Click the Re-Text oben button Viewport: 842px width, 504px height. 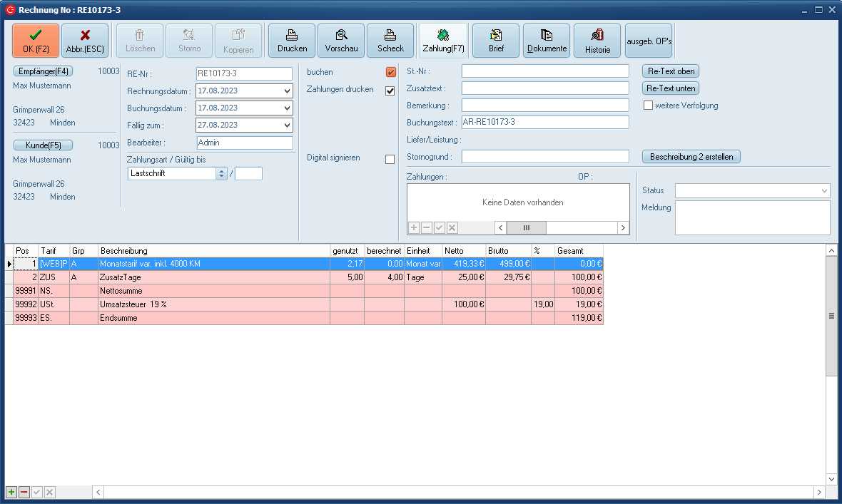[670, 71]
